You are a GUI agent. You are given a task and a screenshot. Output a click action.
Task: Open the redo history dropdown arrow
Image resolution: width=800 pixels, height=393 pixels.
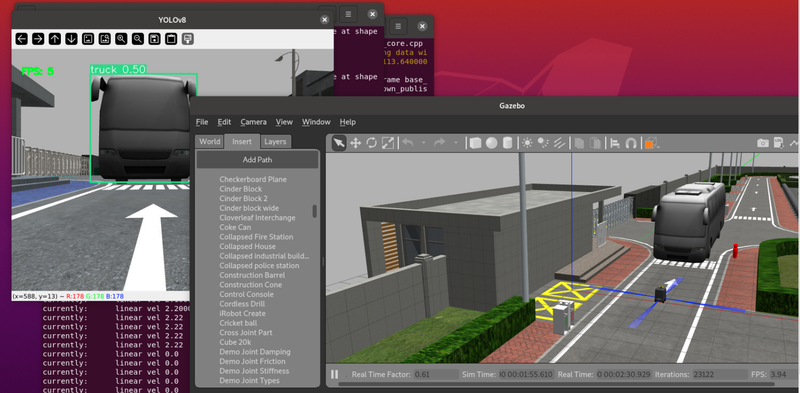tap(455, 144)
